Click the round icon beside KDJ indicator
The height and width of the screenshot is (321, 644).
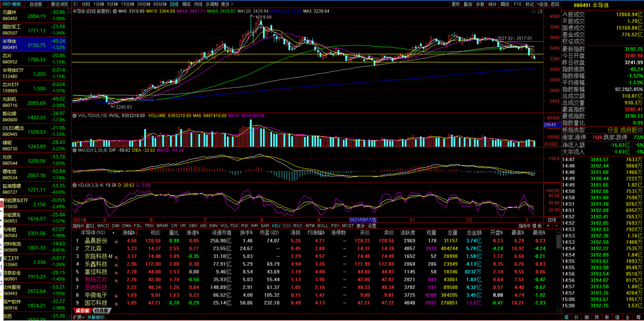click(x=75, y=184)
